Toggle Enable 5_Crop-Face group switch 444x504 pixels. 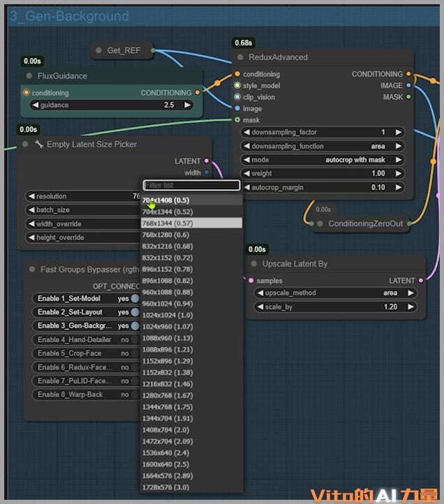tap(135, 353)
